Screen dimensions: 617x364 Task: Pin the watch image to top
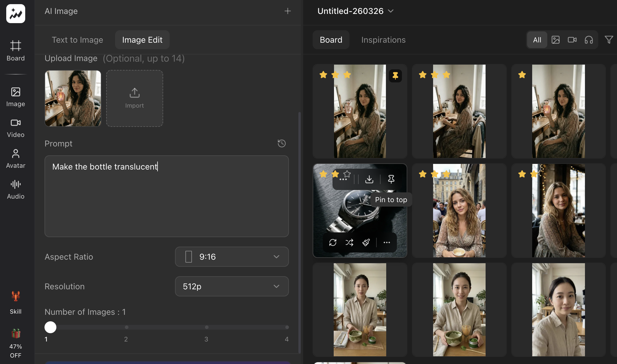391,179
